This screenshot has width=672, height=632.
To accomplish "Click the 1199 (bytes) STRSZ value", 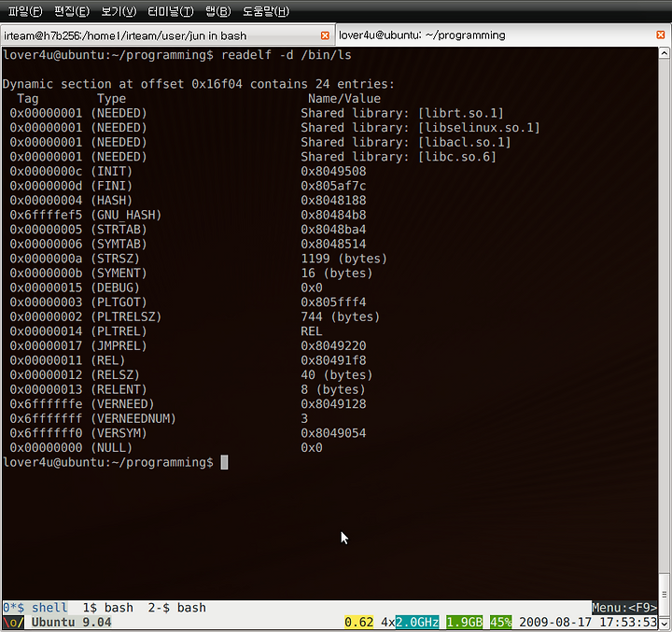I will pos(343,259).
